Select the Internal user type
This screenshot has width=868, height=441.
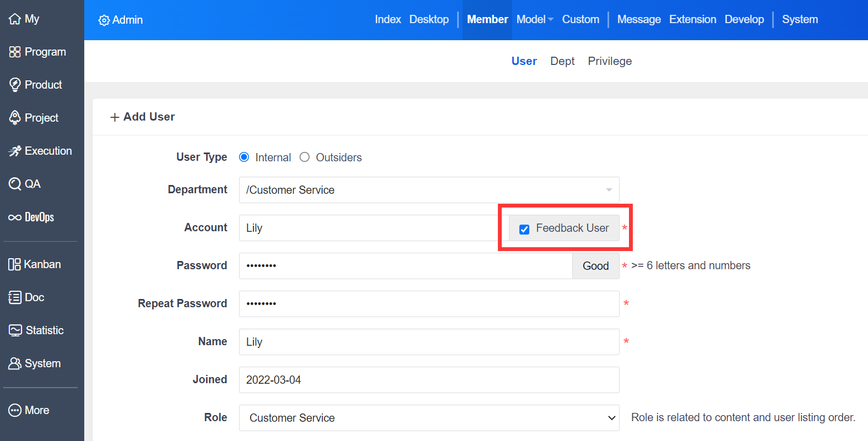pyautogui.click(x=244, y=157)
